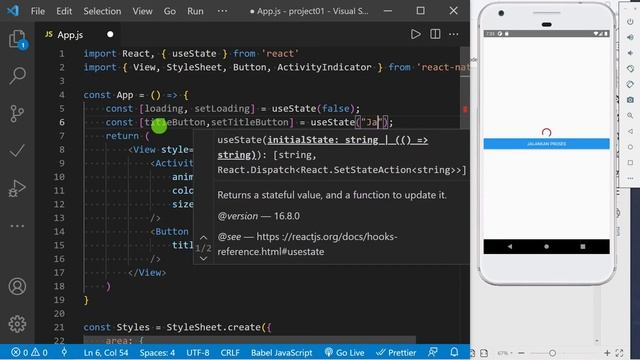
Task: Open the checkmark view in activity bar
Action: 17,151
